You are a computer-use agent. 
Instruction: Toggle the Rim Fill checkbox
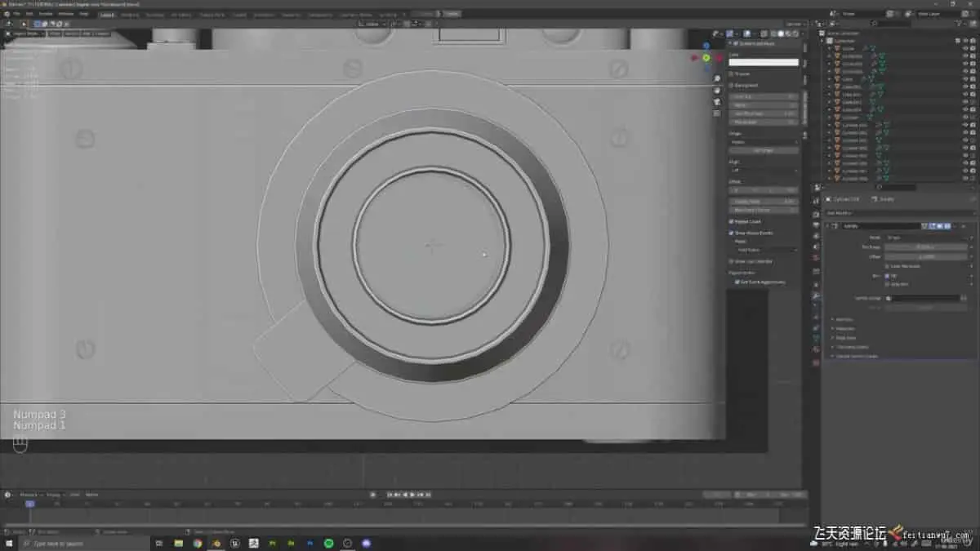[x=888, y=276]
